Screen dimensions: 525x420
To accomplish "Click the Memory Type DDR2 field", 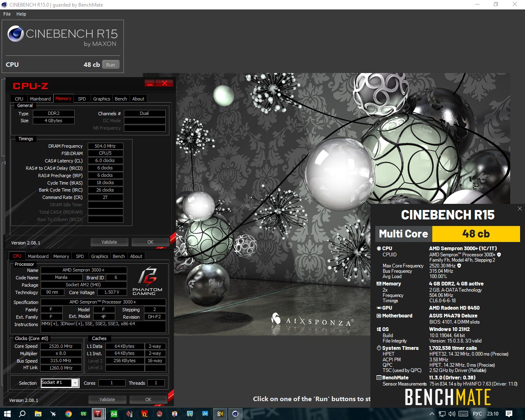I will [x=54, y=113].
